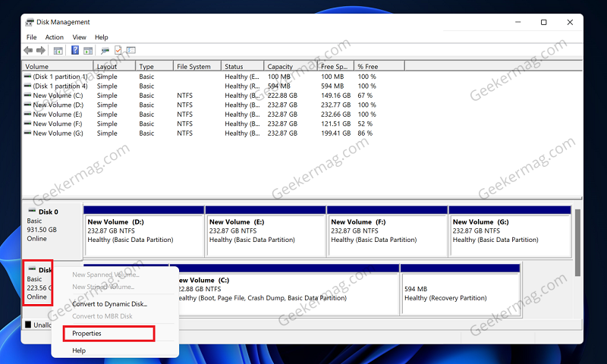Click the greyed New Spanned Volume entry

(x=105, y=275)
